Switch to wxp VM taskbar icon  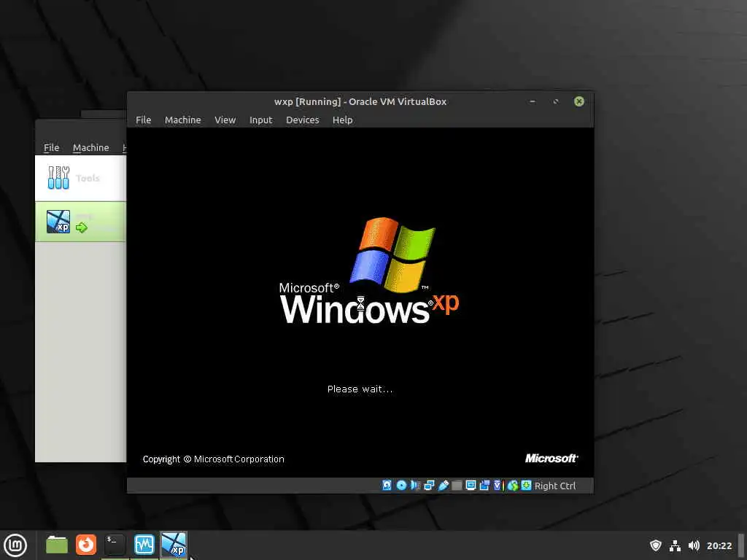[174, 545]
